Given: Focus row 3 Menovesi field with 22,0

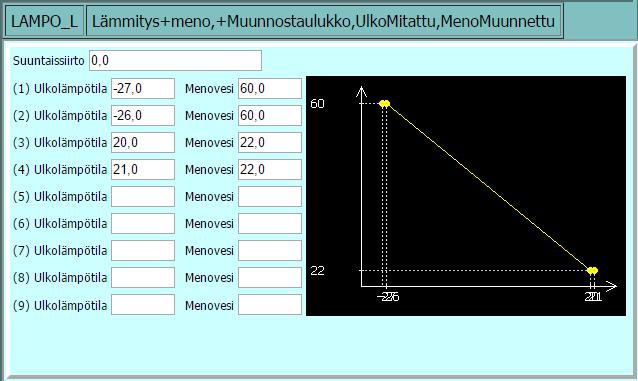Looking at the screenshot, I should 270,142.
